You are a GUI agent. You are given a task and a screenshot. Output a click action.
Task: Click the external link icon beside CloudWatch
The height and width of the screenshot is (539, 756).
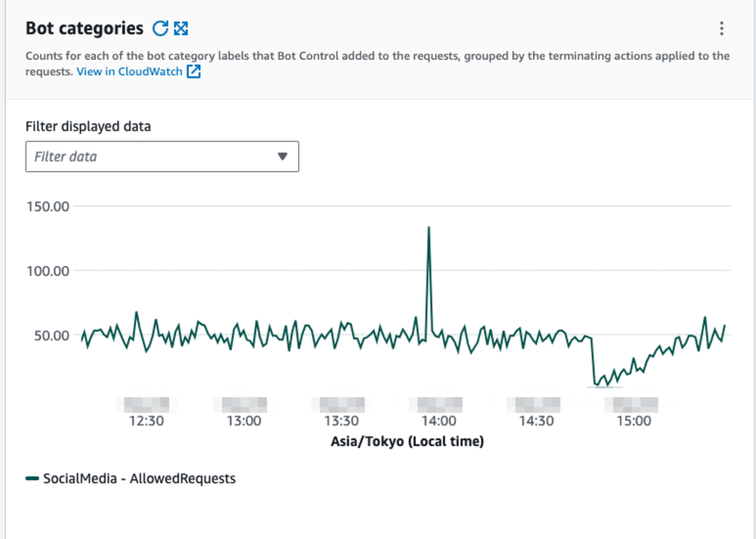coord(194,71)
